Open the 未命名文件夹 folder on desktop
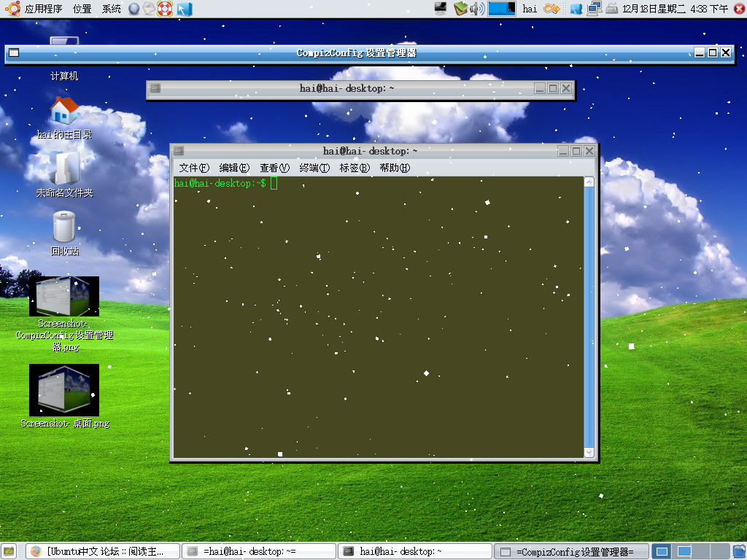747x560 pixels. pyautogui.click(x=64, y=175)
